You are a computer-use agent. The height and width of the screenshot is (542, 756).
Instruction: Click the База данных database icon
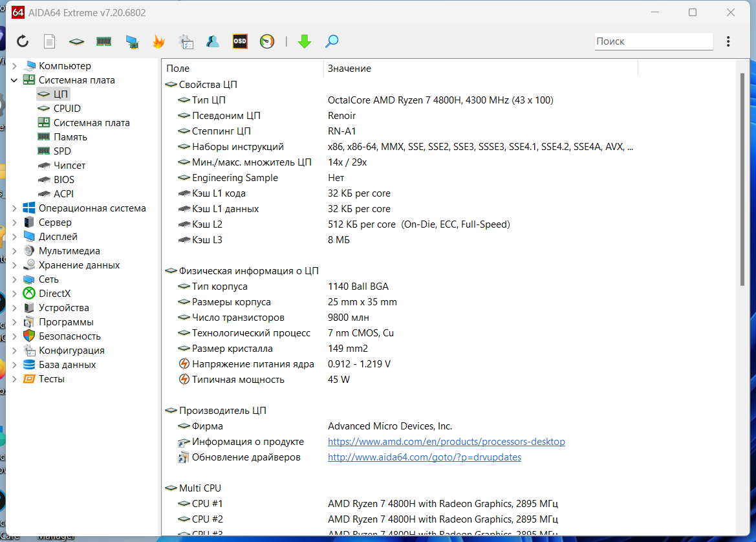[x=29, y=365]
